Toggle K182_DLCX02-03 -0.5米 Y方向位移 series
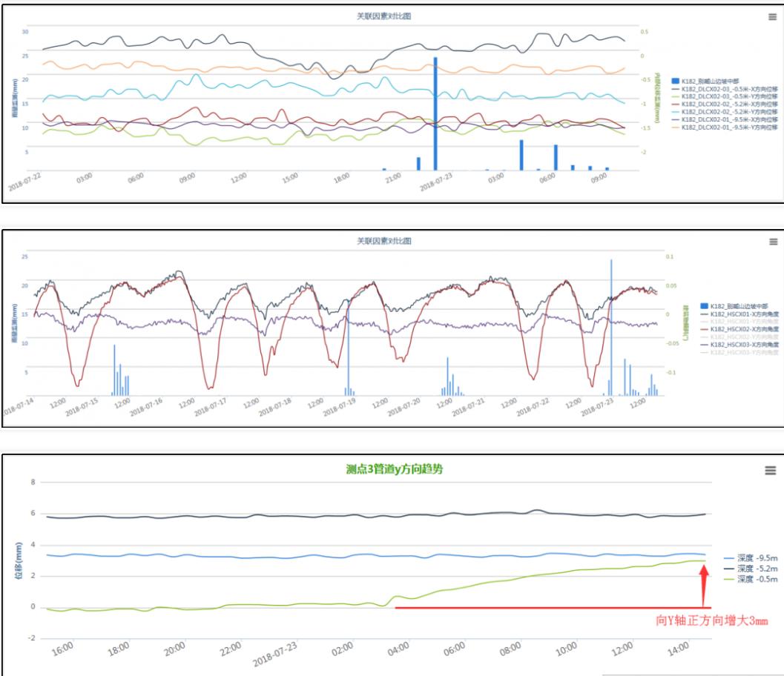 coord(725,96)
